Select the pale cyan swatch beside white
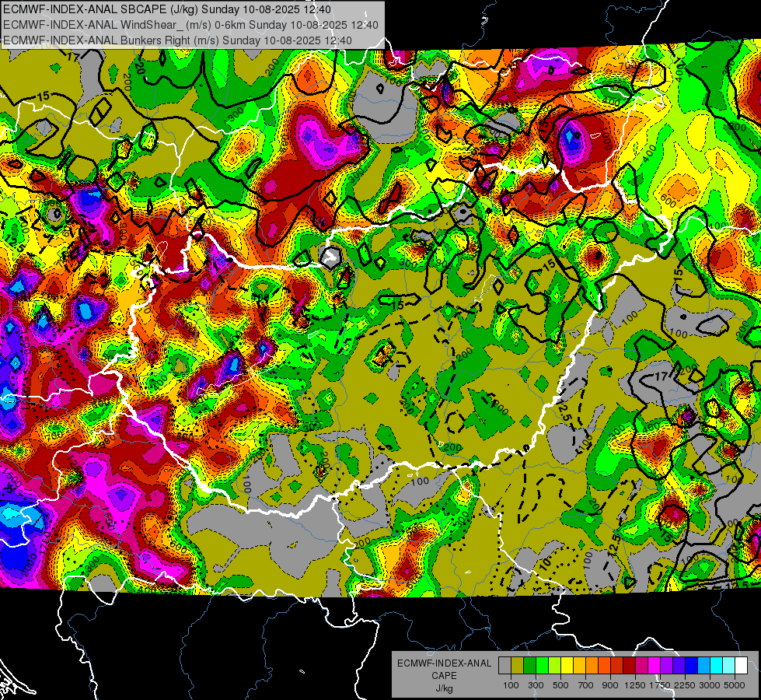 click(x=728, y=665)
